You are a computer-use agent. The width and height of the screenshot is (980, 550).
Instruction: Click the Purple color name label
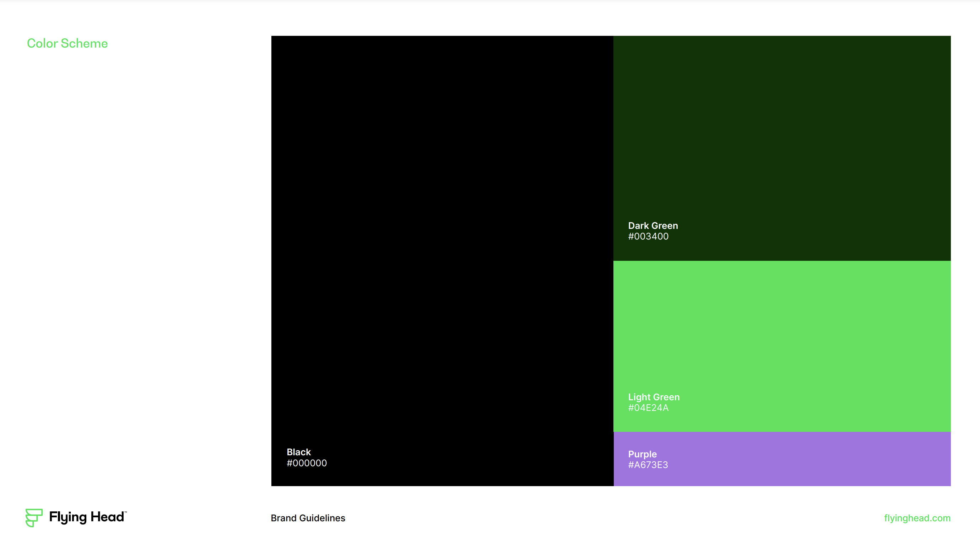pos(642,454)
